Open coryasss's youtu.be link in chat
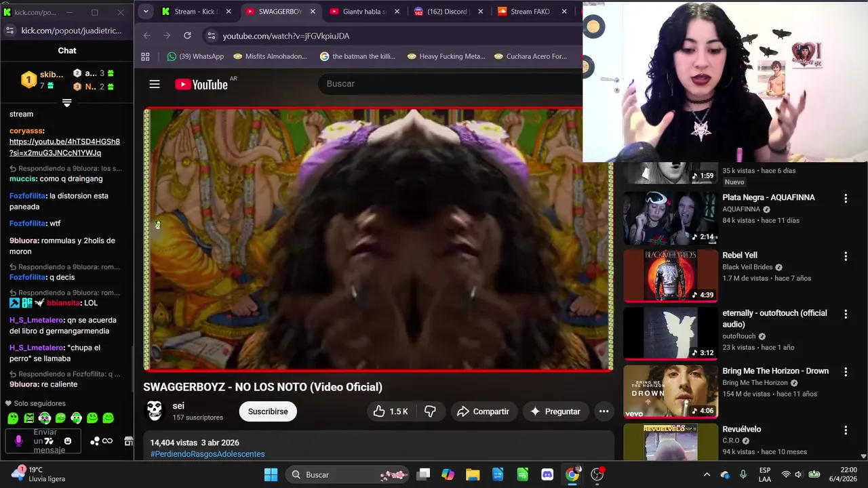The image size is (868, 488). click(x=64, y=147)
